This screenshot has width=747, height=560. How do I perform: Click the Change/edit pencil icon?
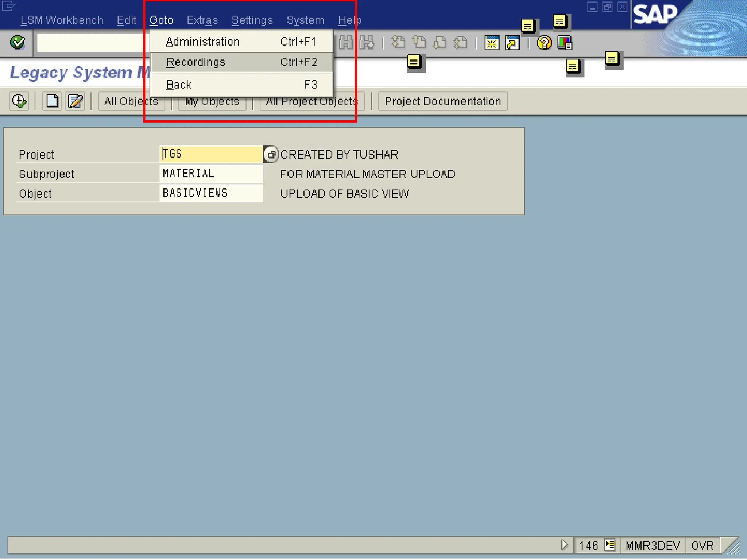click(75, 101)
